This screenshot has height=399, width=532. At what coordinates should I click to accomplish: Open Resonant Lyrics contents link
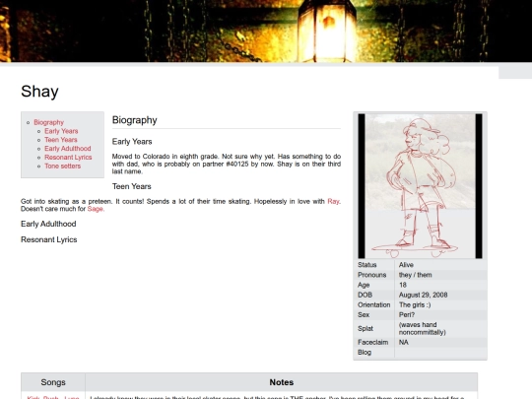[68, 158]
